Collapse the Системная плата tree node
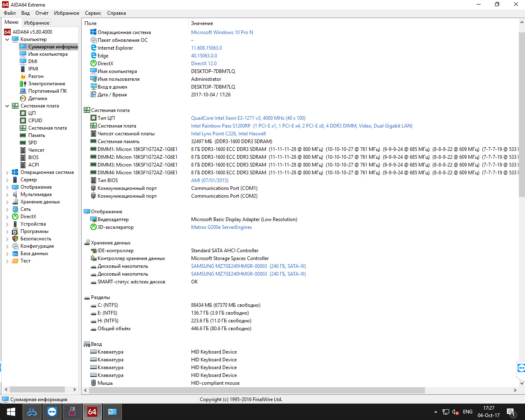The image size is (525, 420). 7,106
